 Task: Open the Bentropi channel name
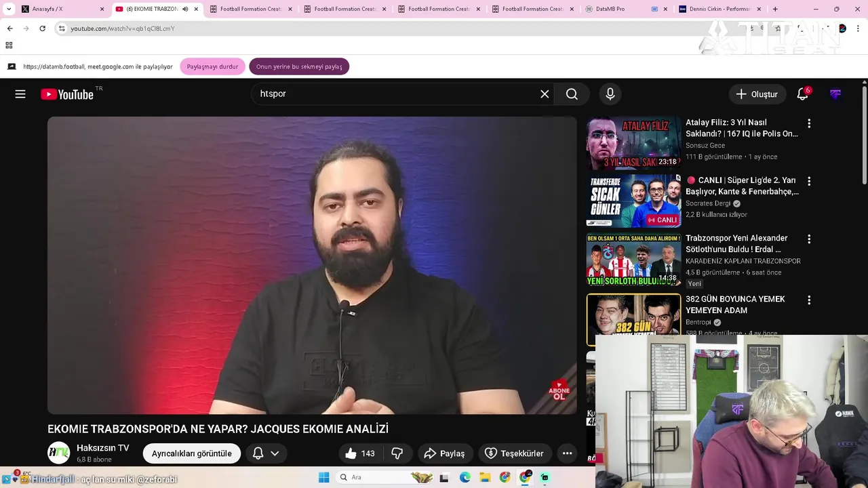coord(698,322)
